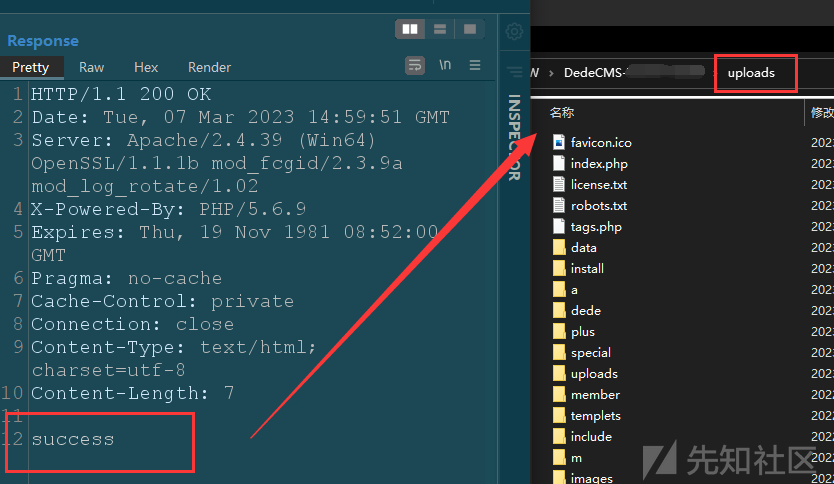Viewport: 834px width, 484px height.
Task: Switch to the Hex response tab
Action: click(x=146, y=68)
